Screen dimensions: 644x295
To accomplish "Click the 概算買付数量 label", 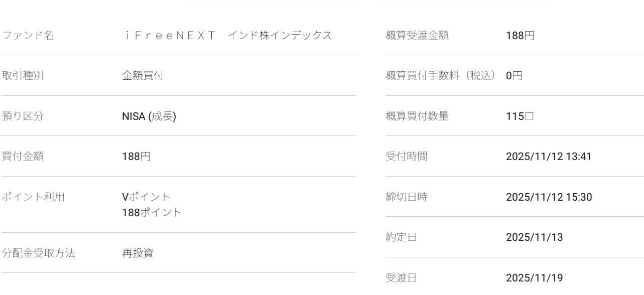I will coord(417,116).
